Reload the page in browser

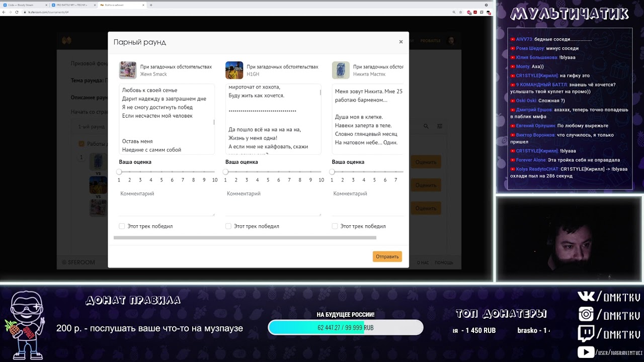[17, 12]
